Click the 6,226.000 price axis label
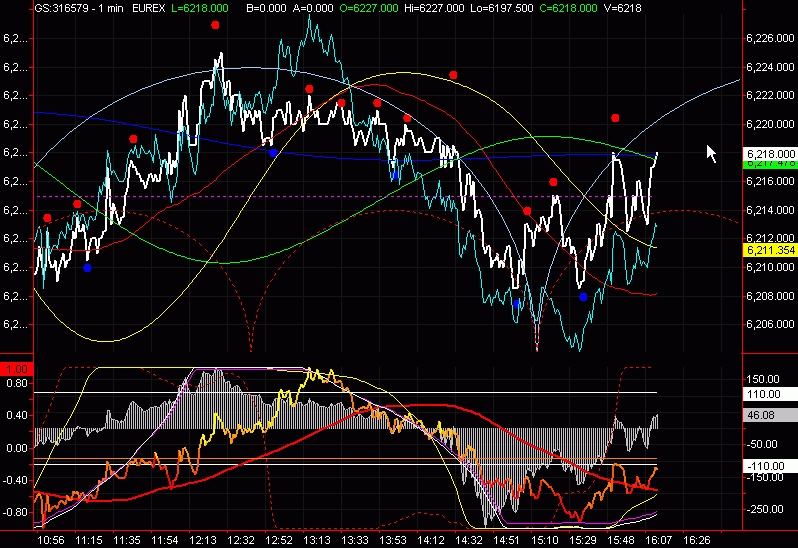798x548 pixels. [770, 38]
